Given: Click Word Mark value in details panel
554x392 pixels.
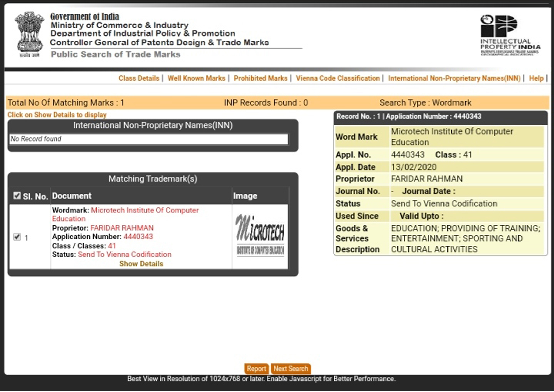Looking at the screenshot, I should (x=452, y=137).
